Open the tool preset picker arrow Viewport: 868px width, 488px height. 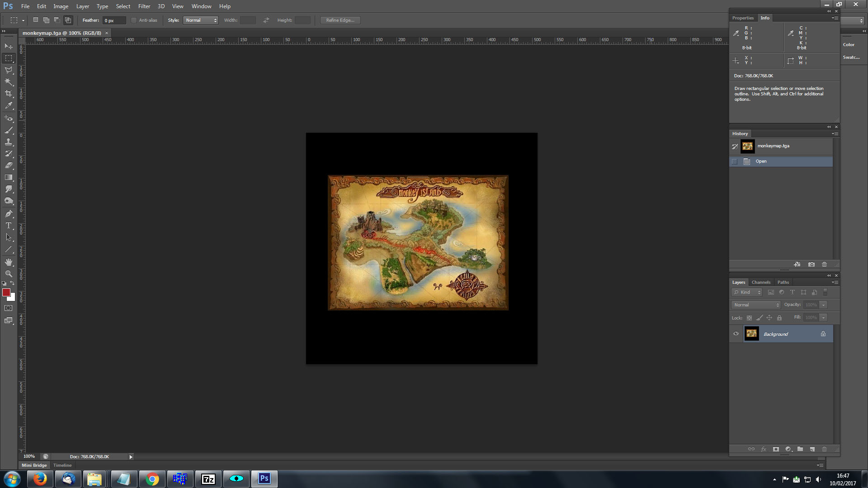(x=23, y=20)
